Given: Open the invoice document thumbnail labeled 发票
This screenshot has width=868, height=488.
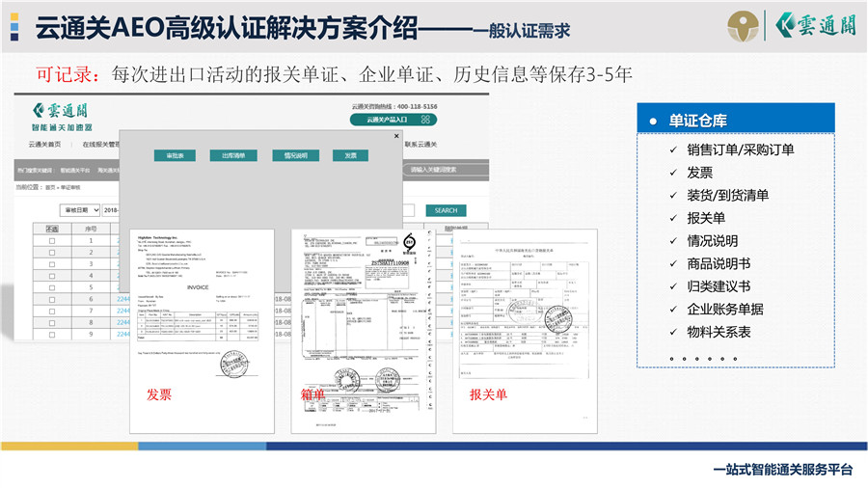Looking at the screenshot, I should (203, 331).
